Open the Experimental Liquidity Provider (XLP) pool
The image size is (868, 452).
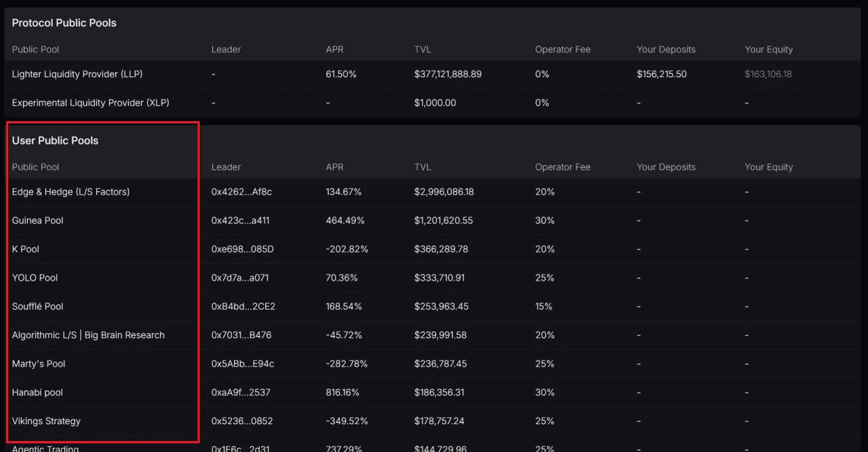(x=91, y=103)
